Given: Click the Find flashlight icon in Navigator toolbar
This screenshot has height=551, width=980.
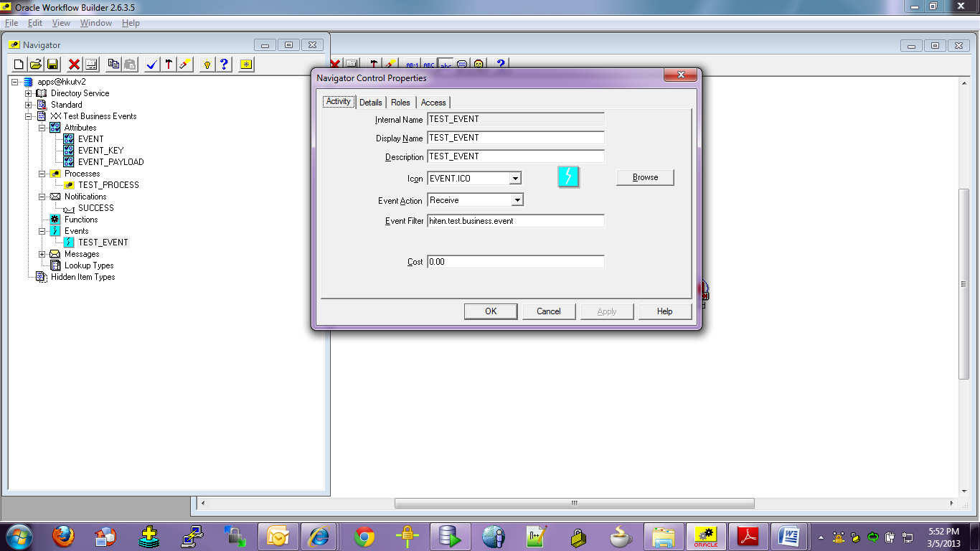Looking at the screenshot, I should (185, 65).
